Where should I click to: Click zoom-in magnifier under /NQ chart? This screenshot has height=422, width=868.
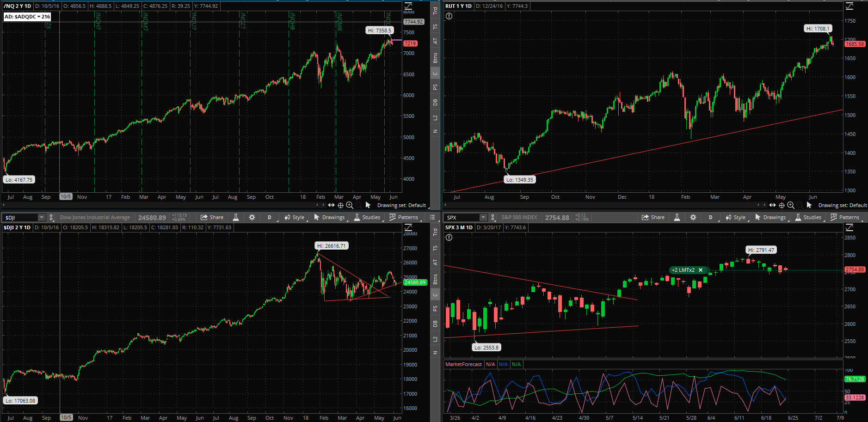[350, 205]
